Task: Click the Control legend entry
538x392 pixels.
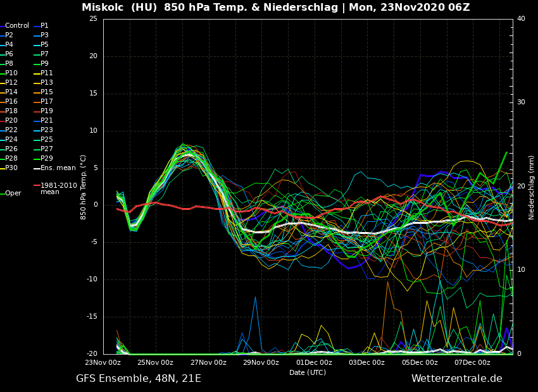Action: [x=17, y=26]
